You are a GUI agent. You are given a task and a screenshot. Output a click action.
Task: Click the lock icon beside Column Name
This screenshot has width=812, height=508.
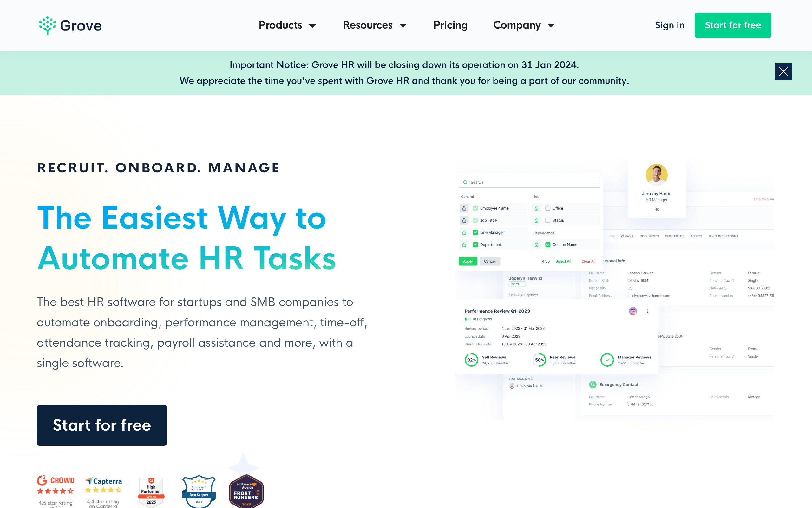536,244
